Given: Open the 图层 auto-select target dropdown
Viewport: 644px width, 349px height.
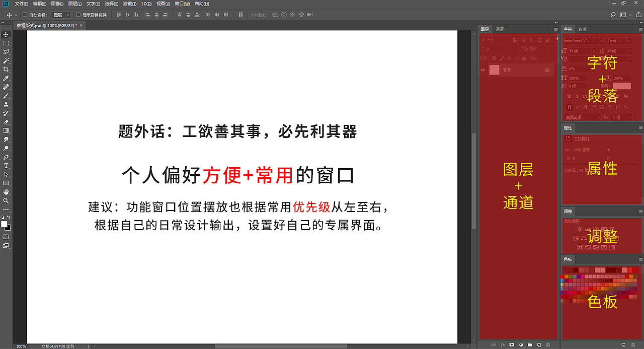Looking at the screenshot, I should [61, 15].
